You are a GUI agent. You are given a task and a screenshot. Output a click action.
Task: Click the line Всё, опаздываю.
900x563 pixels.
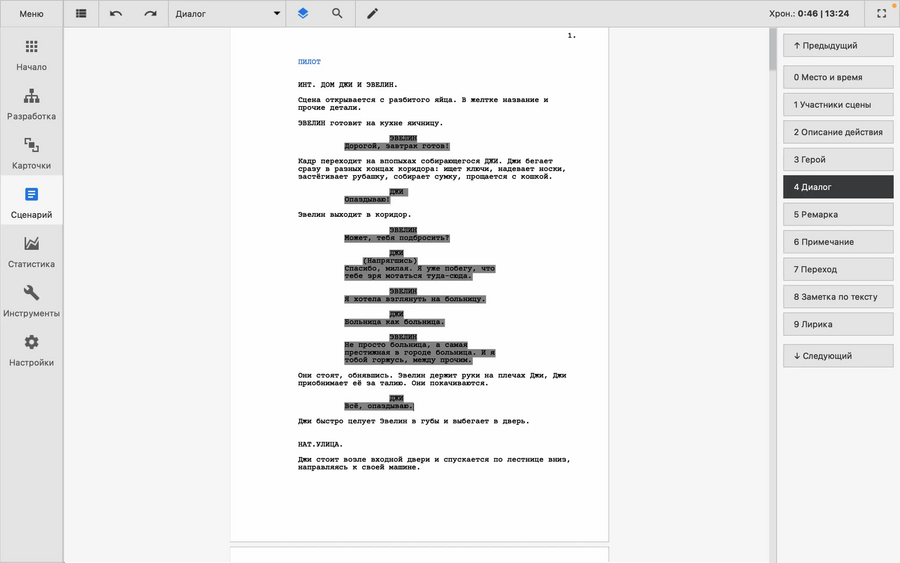[378, 406]
